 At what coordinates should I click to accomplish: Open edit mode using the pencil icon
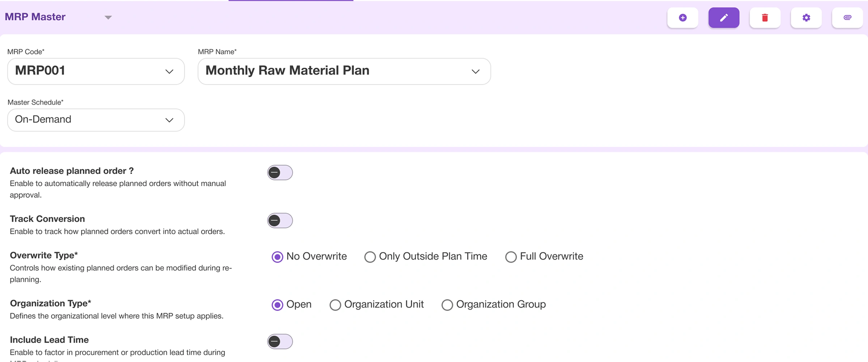click(x=723, y=17)
